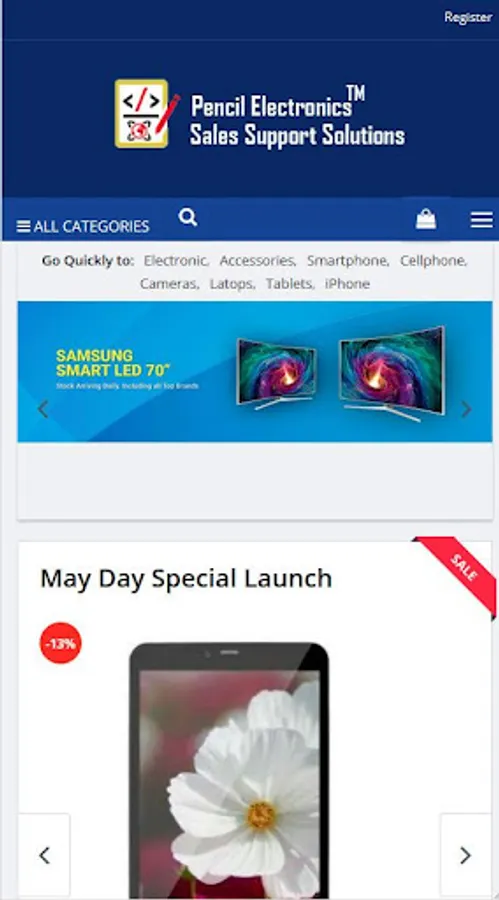Open the tablet product image with flower
499x900 pixels.
coord(229,769)
